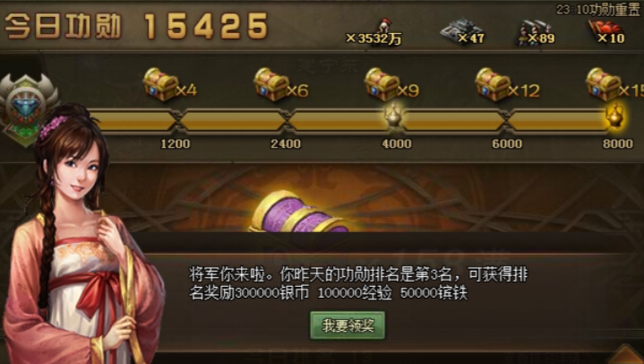Open the treasure chest marked x9

point(382,84)
